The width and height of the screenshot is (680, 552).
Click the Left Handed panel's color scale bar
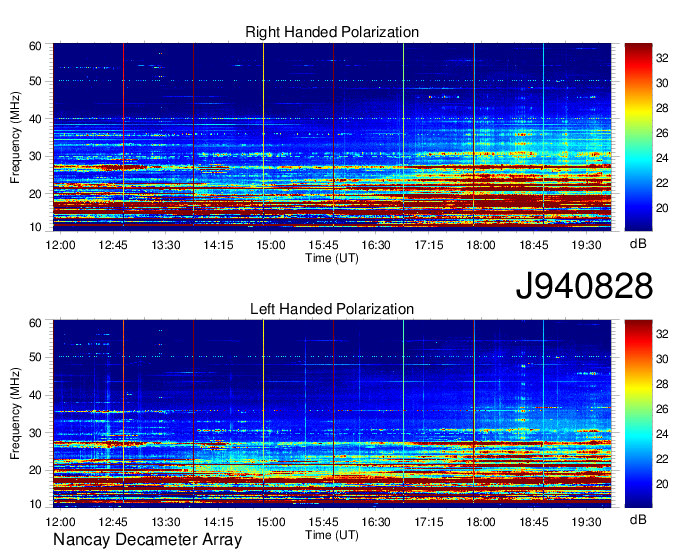pyautogui.click(x=638, y=414)
